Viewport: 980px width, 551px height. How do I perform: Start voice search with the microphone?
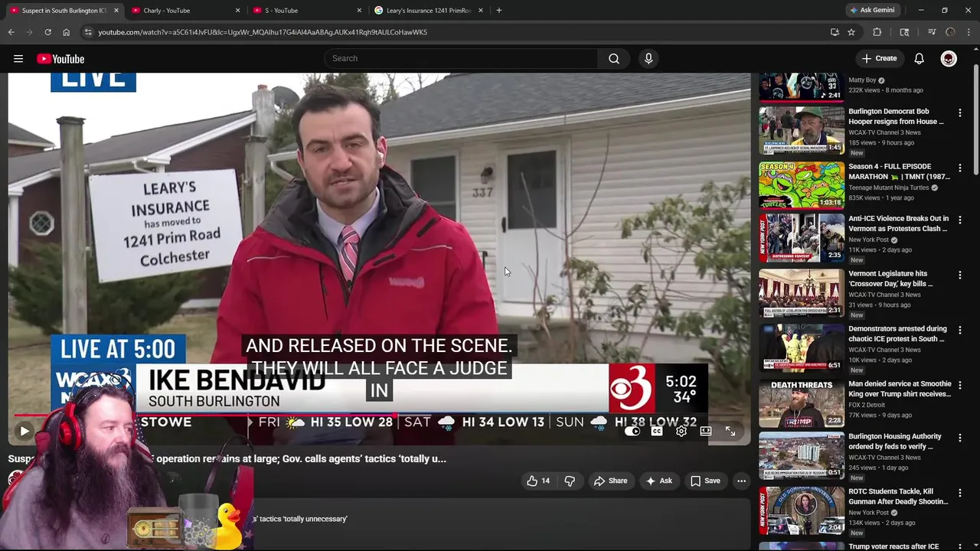648,59
